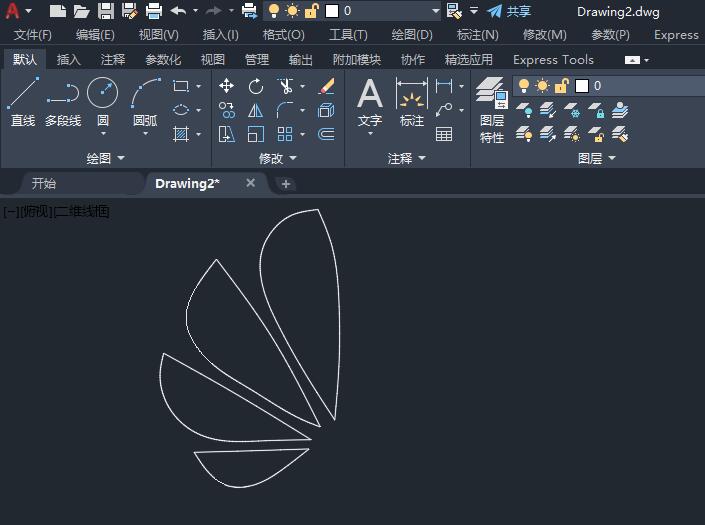The width and height of the screenshot is (705, 525).
Task: Click the white layer color swatch in ribbon
Action: click(x=582, y=85)
